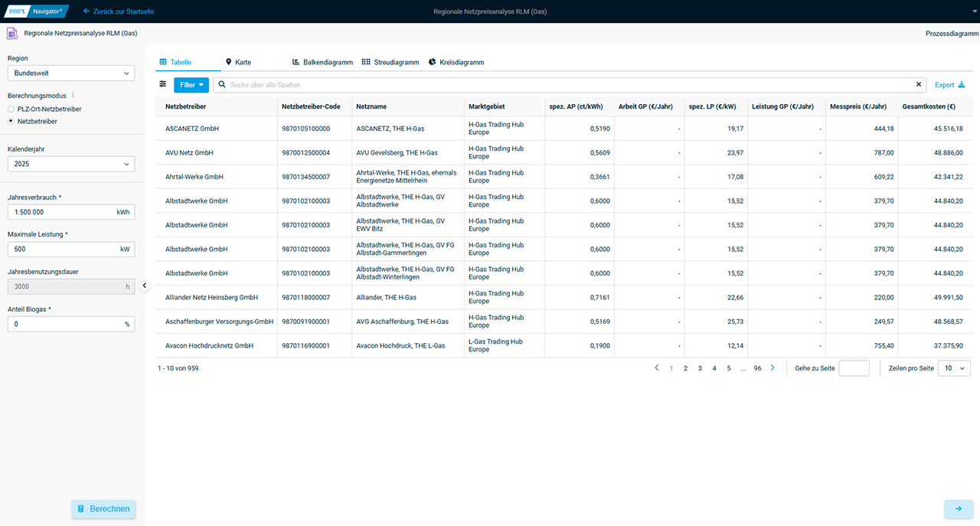Viewport: 980px width, 526px height.
Task: Open the Region dropdown set to Bundesweit
Action: pos(71,74)
